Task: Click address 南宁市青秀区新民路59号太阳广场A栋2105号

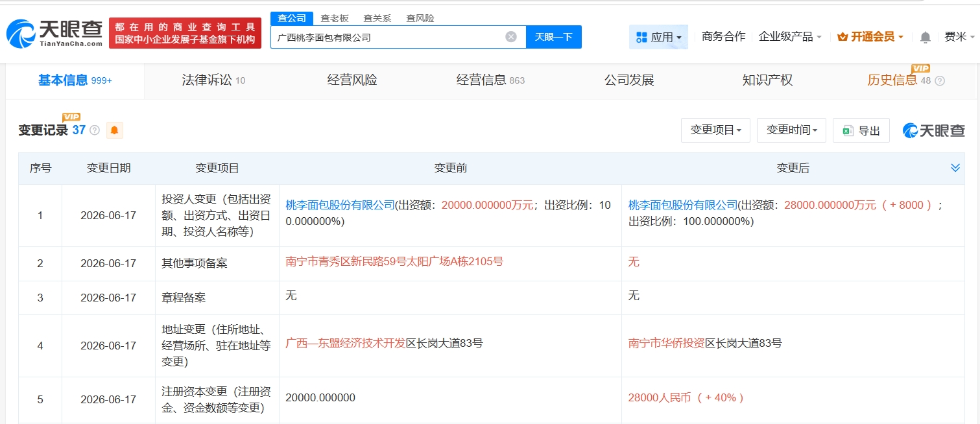Action: 394,262
